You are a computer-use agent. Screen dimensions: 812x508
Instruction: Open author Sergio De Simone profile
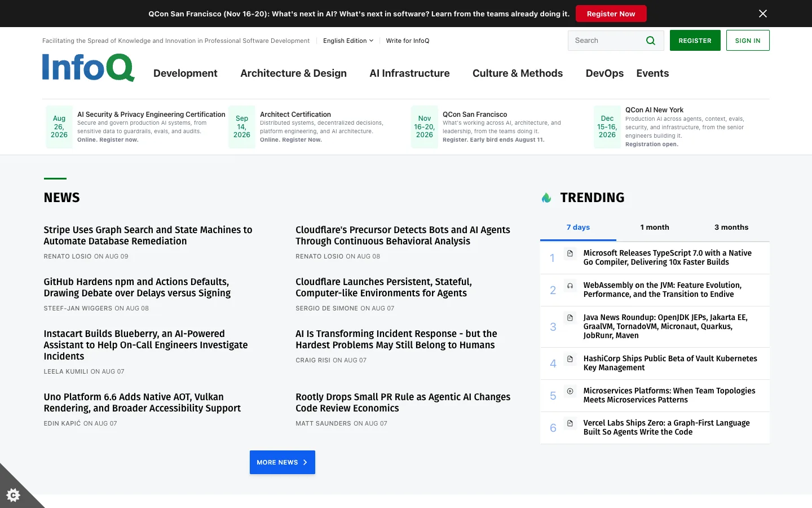tap(327, 308)
